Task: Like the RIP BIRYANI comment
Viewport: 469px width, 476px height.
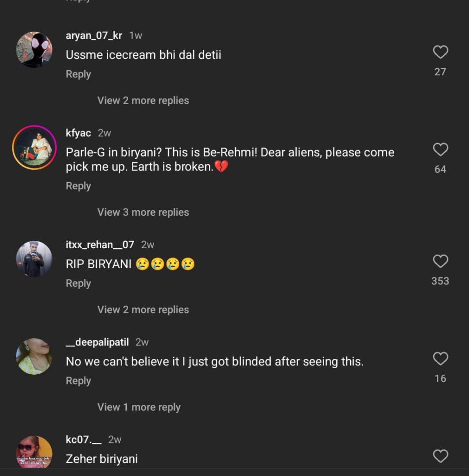Action: click(440, 261)
